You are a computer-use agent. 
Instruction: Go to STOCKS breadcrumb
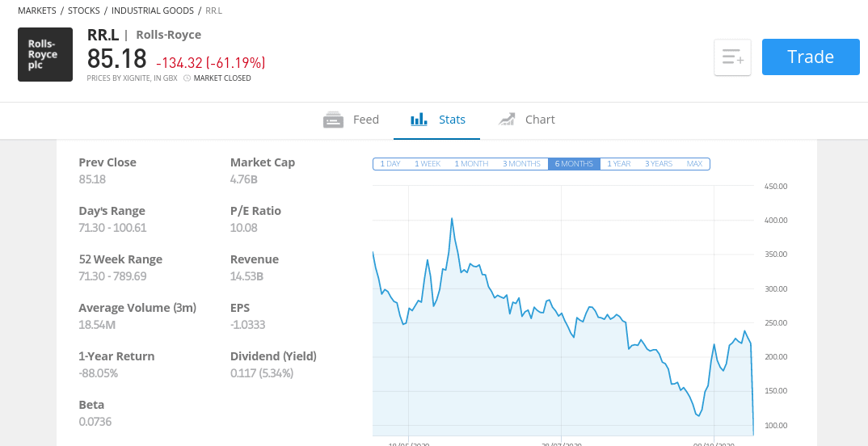pos(83,11)
